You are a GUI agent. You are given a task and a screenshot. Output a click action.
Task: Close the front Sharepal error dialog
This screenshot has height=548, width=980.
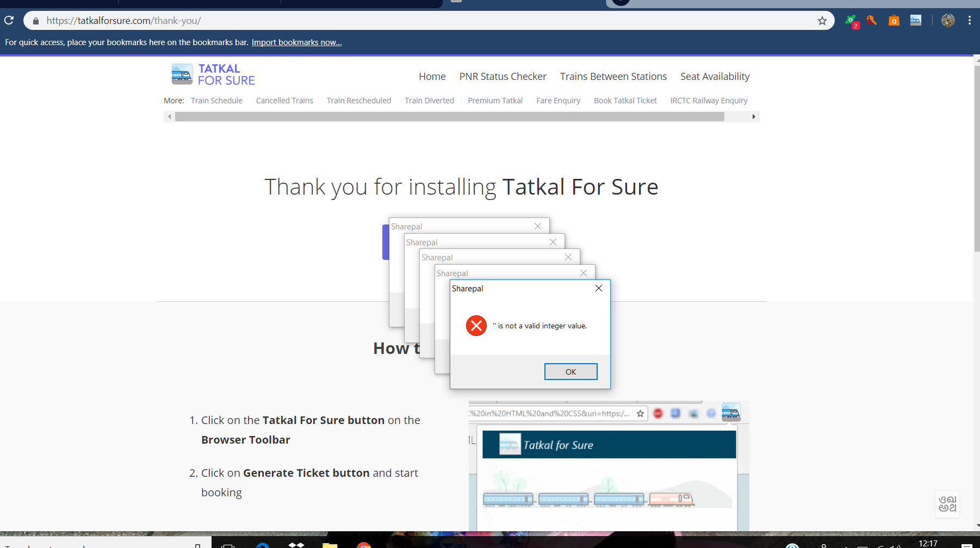point(599,288)
